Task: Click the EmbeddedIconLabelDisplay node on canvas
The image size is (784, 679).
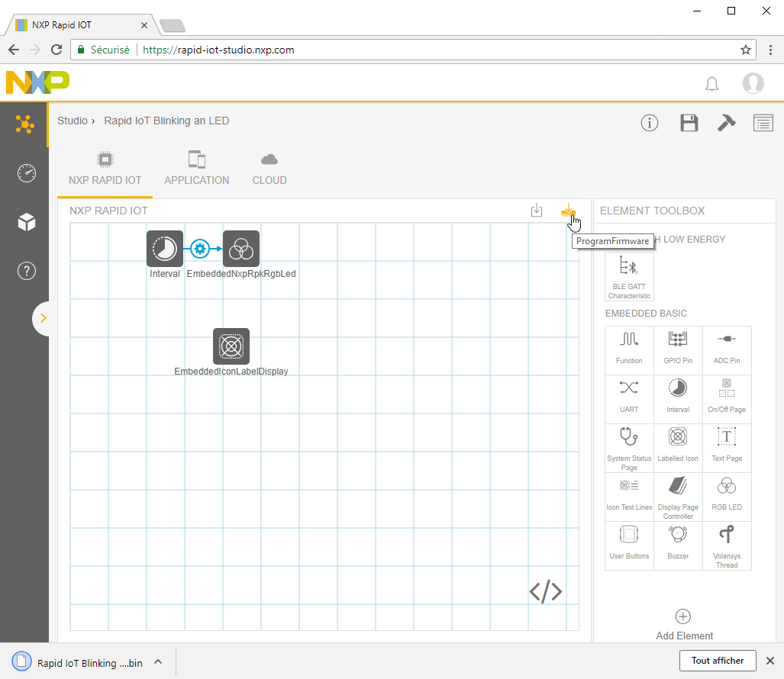Action: [x=231, y=346]
